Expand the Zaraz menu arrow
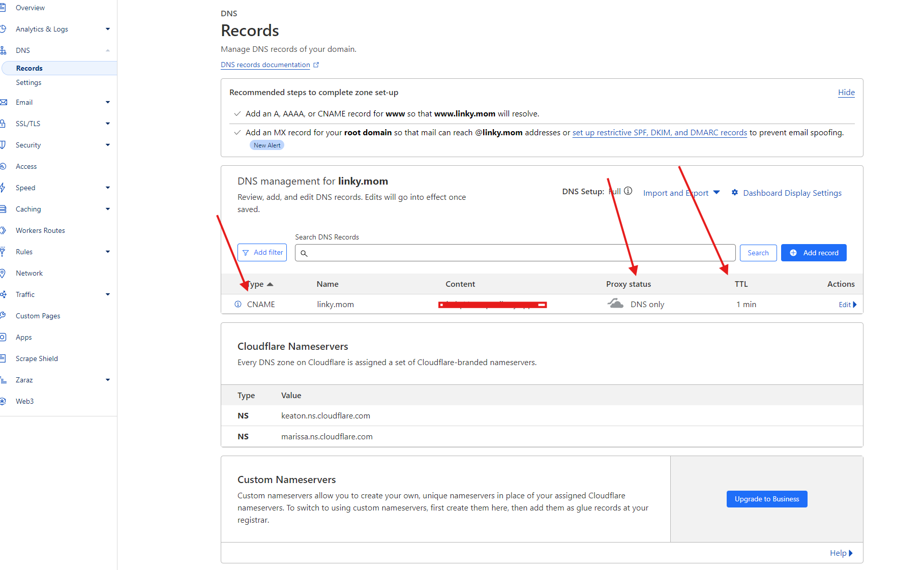This screenshot has width=924, height=570. click(x=108, y=380)
